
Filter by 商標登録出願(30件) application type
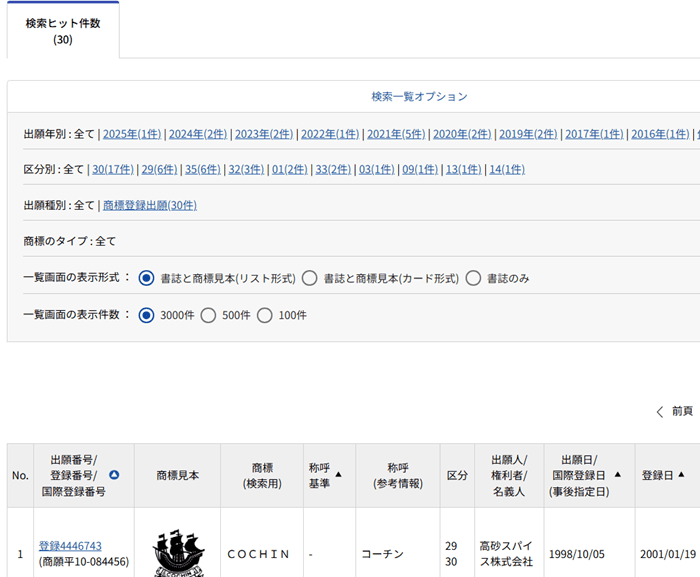tap(150, 206)
